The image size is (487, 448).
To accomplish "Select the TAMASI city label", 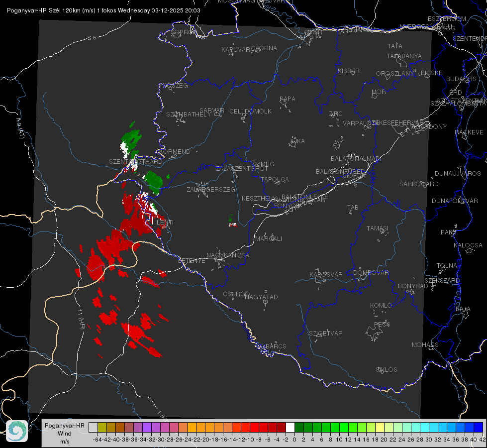I will coord(378,228).
